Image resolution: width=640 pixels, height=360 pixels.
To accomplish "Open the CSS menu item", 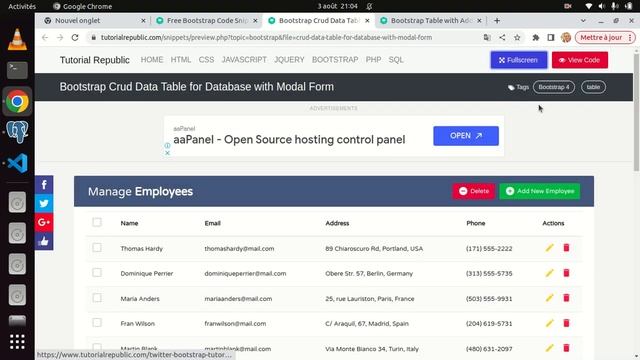I will pyautogui.click(x=206, y=60).
